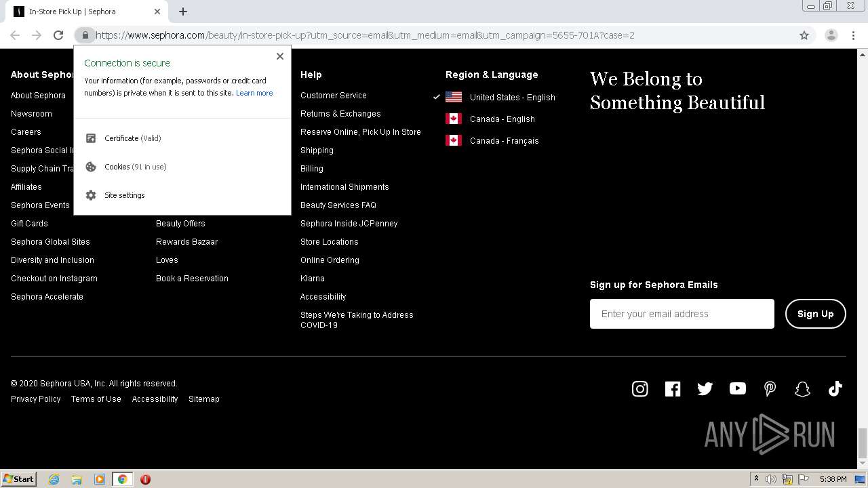Open Sephora's Facebook page

(x=672, y=388)
